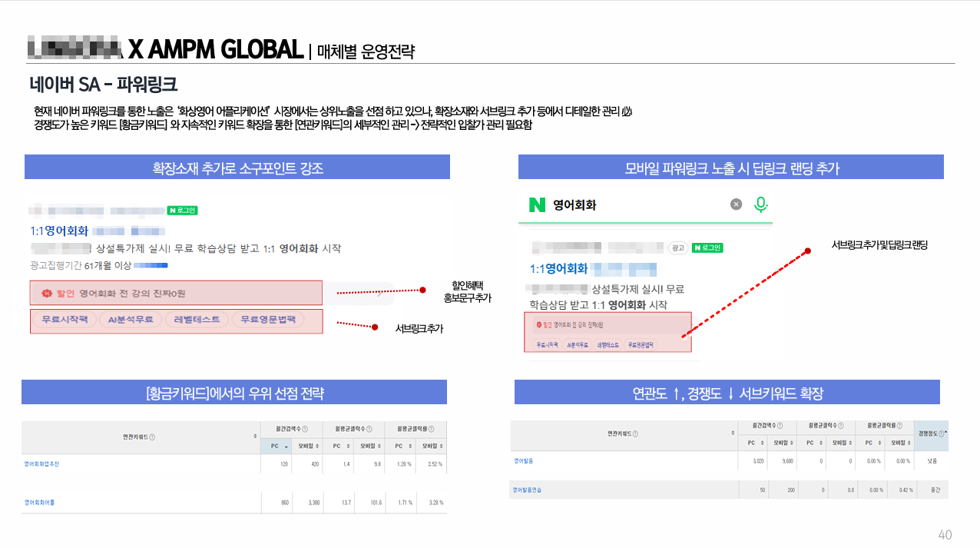Sort 황금키워드 table by 월간검색수 모바일
This screenshot has height=548, width=980.
(x=317, y=447)
